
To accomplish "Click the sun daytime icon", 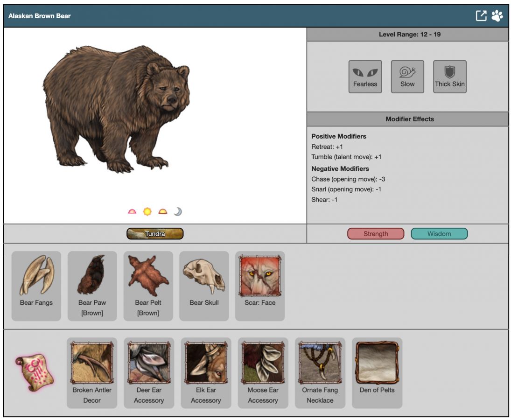I will 147,211.
